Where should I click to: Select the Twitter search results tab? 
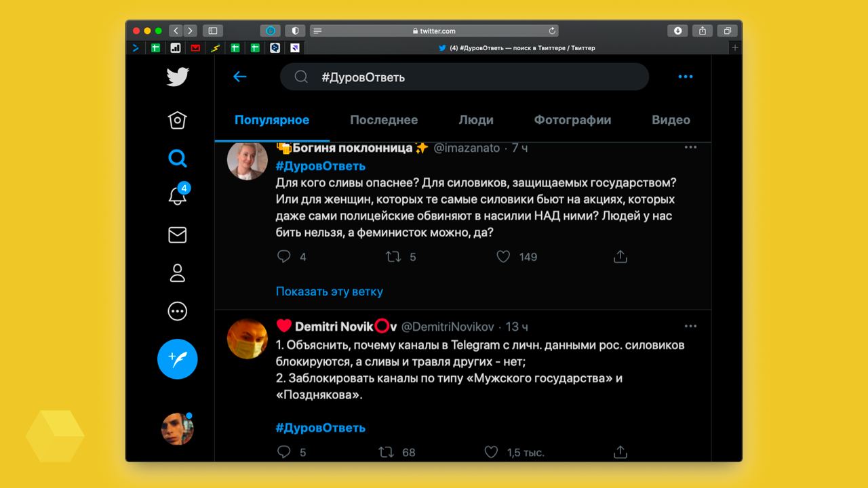click(517, 48)
